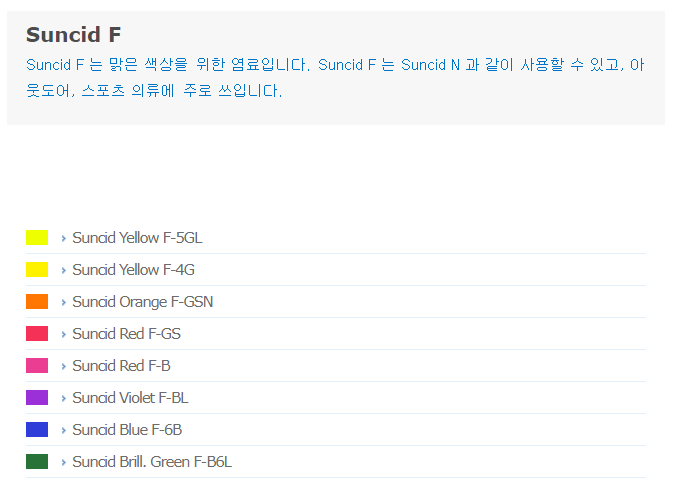The width and height of the screenshot is (679, 494).
Task: Open the Suncid Red F-B link
Action: (x=121, y=366)
